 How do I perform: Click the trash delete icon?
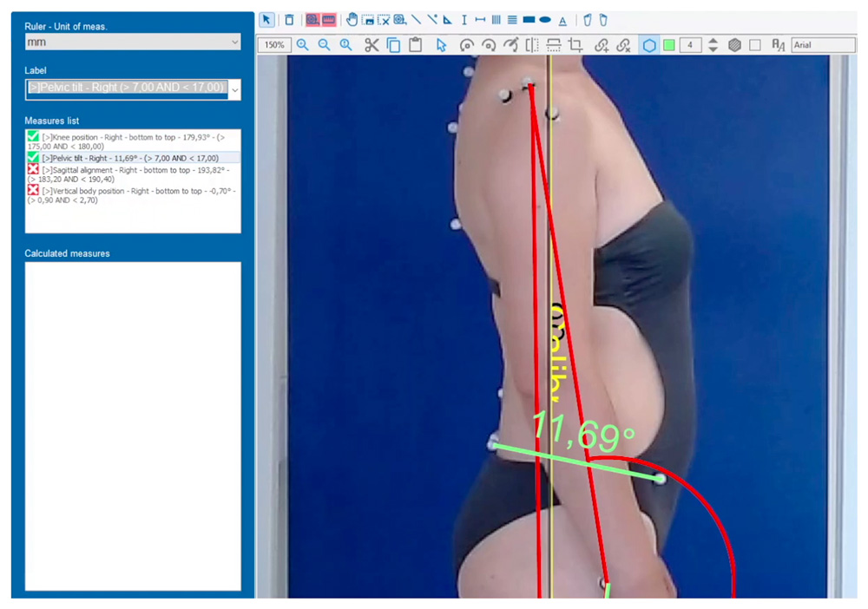289,20
